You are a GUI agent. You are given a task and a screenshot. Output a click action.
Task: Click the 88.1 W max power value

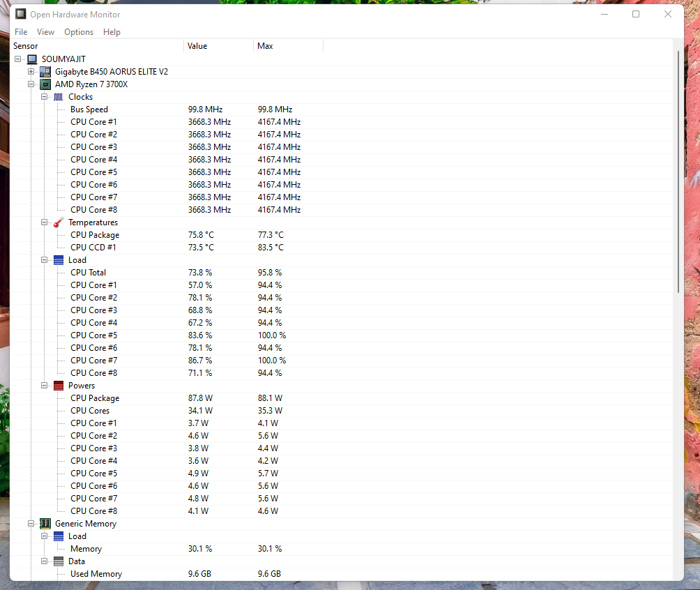pyautogui.click(x=270, y=398)
